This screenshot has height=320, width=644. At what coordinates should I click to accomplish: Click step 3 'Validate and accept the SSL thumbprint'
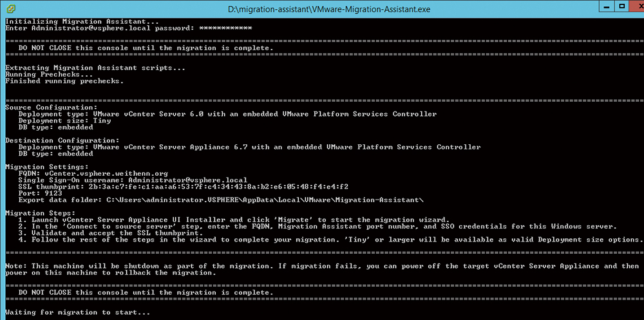click(111, 232)
